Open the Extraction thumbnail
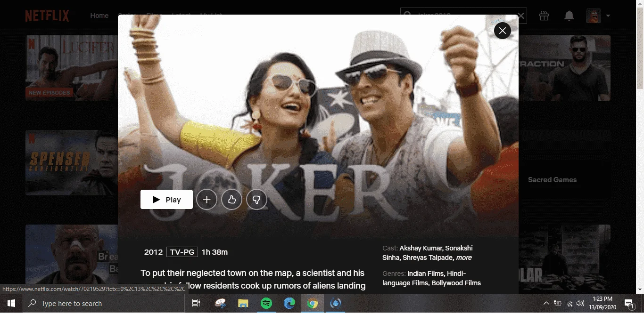644x314 pixels. (x=564, y=68)
